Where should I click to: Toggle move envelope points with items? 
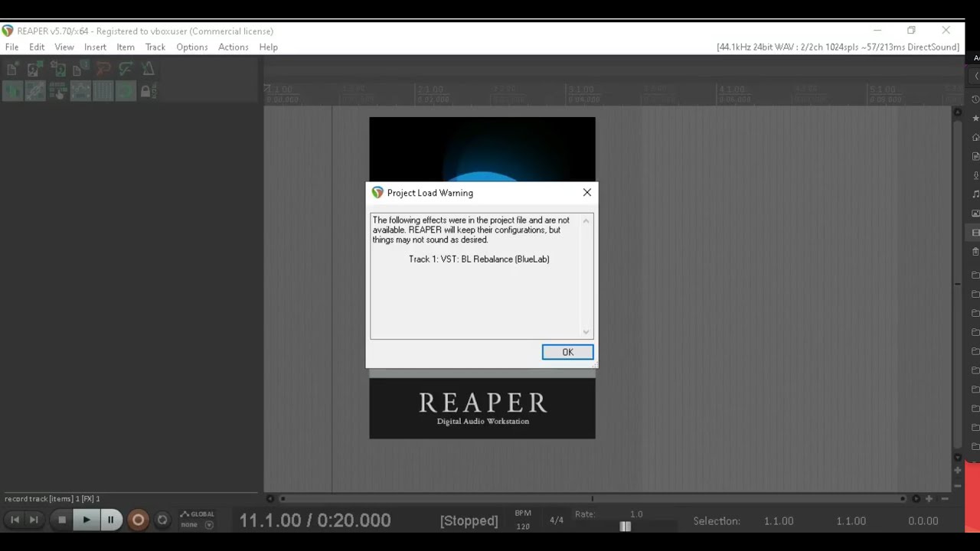[80, 90]
